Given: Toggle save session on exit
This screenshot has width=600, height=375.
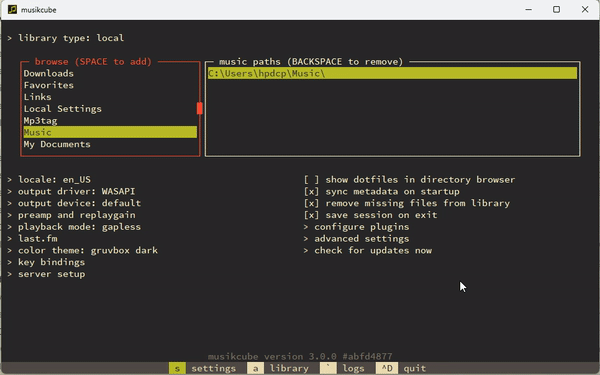Looking at the screenshot, I should [370, 215].
